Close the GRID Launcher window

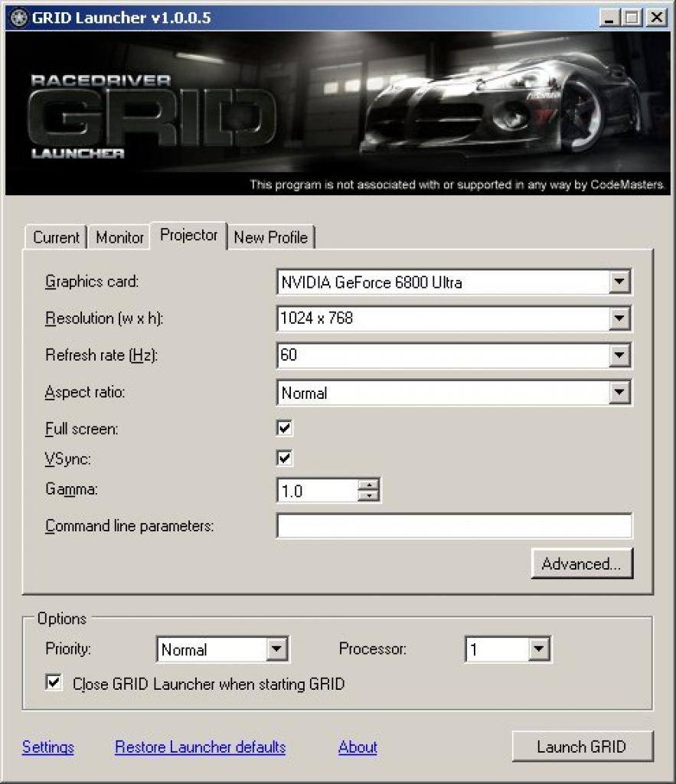pyautogui.click(x=657, y=18)
